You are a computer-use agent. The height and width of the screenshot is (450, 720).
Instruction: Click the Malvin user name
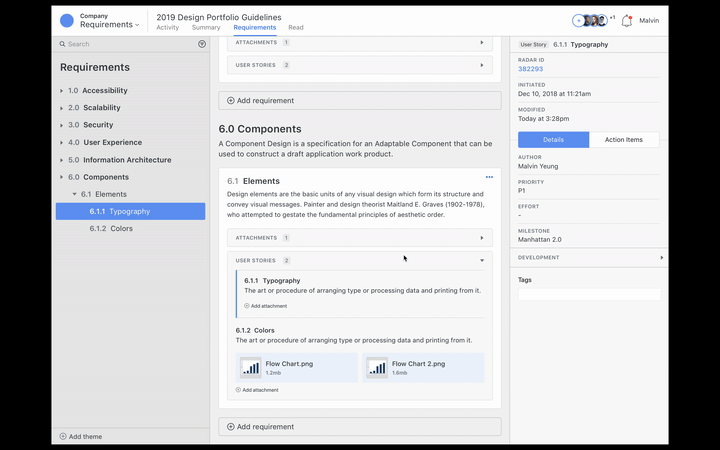(649, 21)
